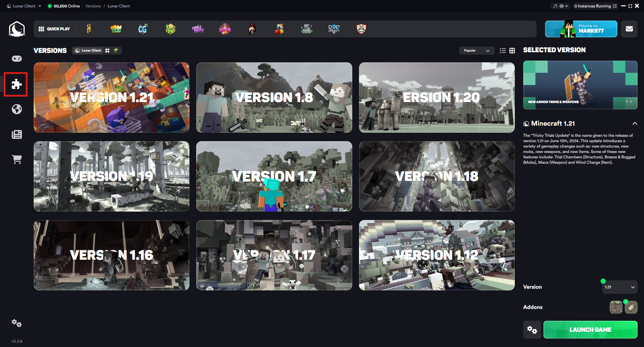Select the Version 1.7 card

pos(274,176)
